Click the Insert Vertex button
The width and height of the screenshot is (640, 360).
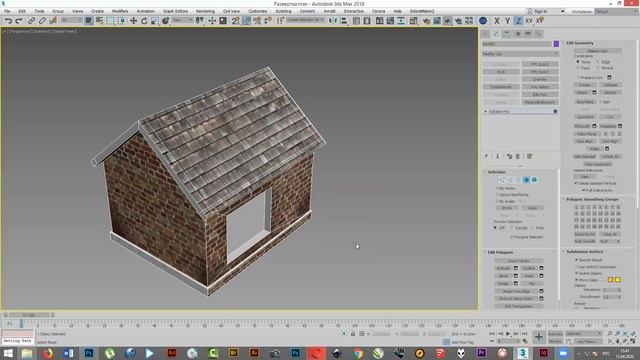coord(519,261)
